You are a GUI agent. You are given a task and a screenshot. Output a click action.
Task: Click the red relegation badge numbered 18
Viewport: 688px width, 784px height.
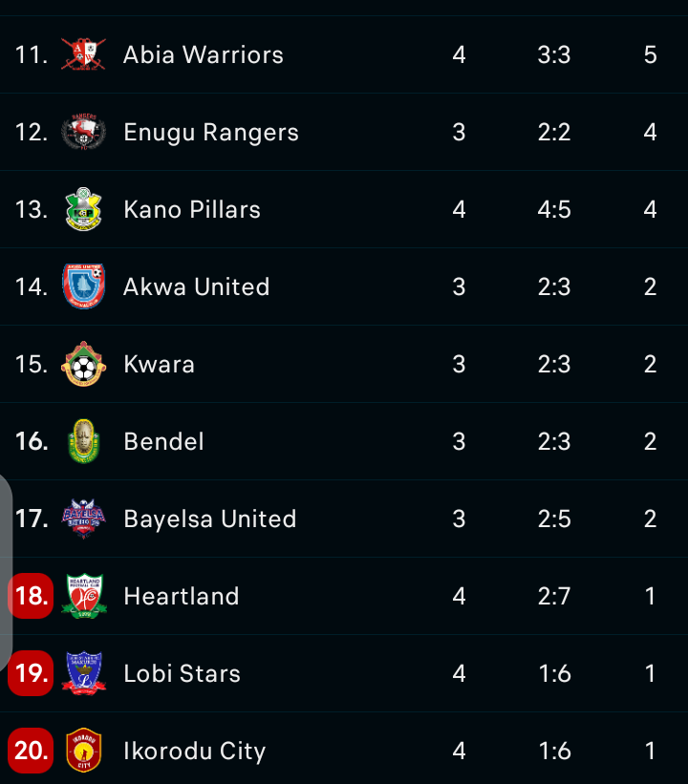[x=31, y=596]
